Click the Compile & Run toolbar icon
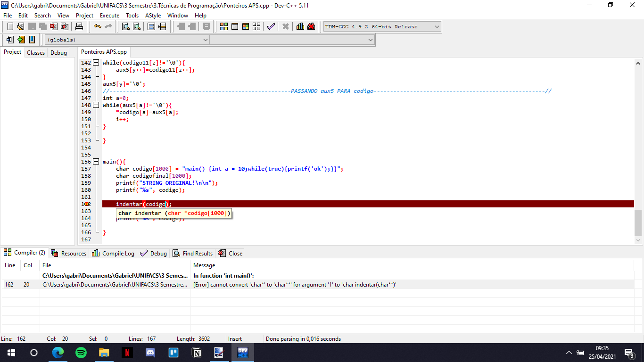644x362 pixels. pos(246,26)
